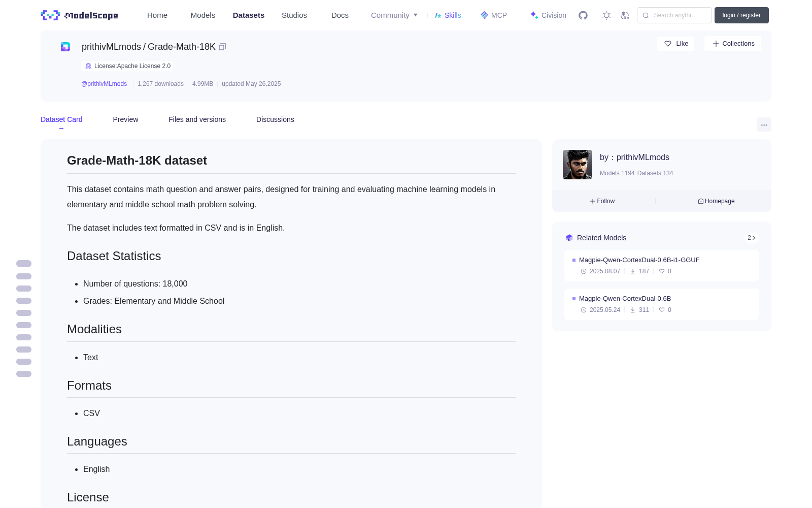812x508 pixels.
Task: Click the 1,267 downloads text
Action: (160, 84)
